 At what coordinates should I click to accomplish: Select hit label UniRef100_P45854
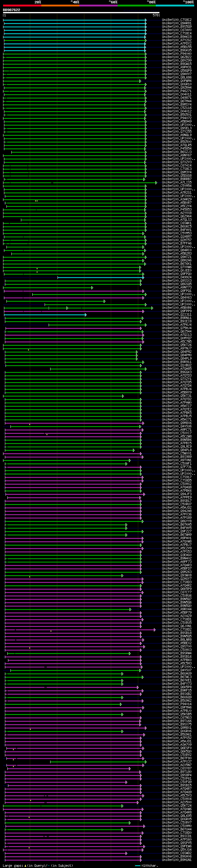[177, 149]
